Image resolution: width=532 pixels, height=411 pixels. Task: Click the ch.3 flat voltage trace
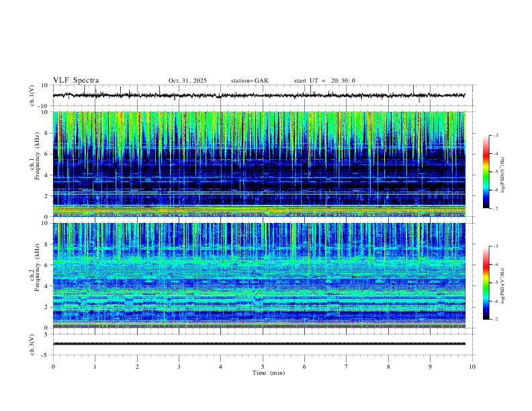click(x=259, y=344)
